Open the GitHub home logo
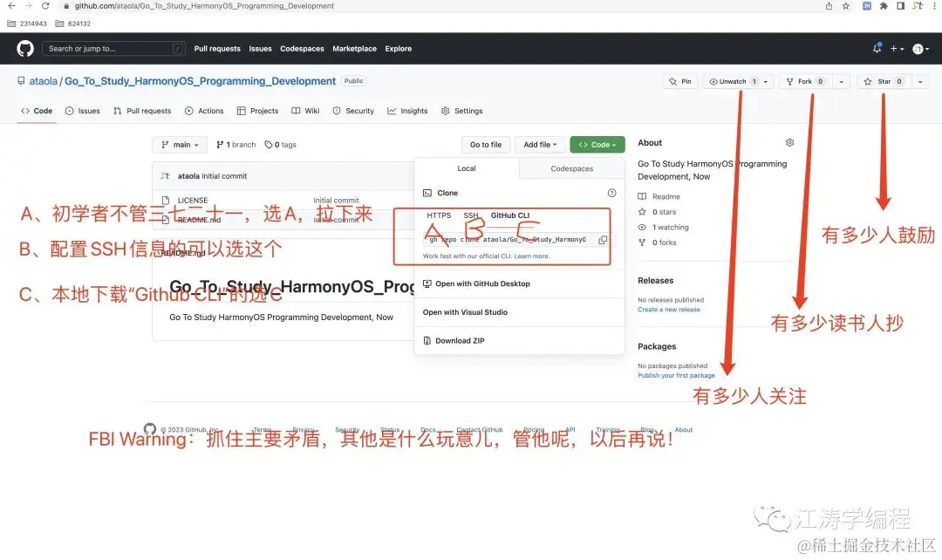The width and height of the screenshot is (942, 560). coord(25,49)
